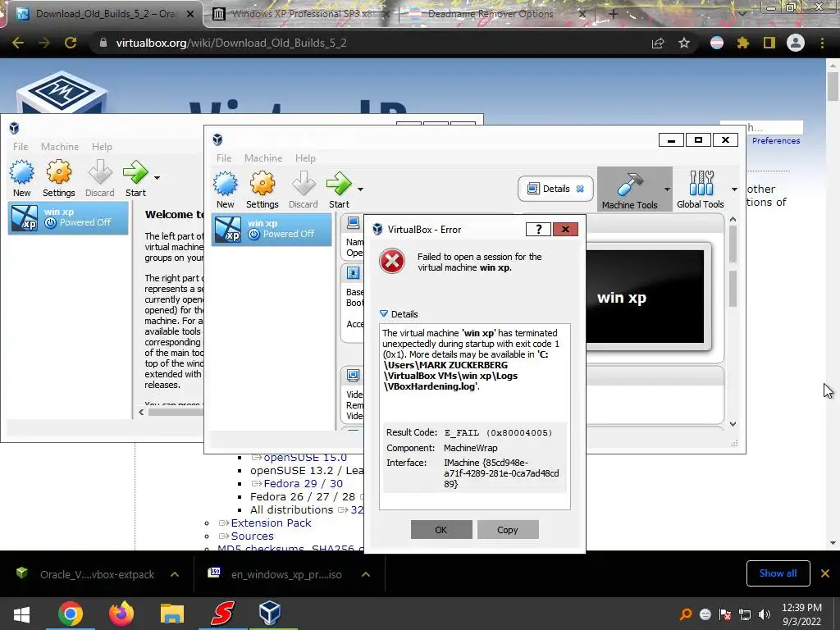Open Sources link

click(x=252, y=536)
